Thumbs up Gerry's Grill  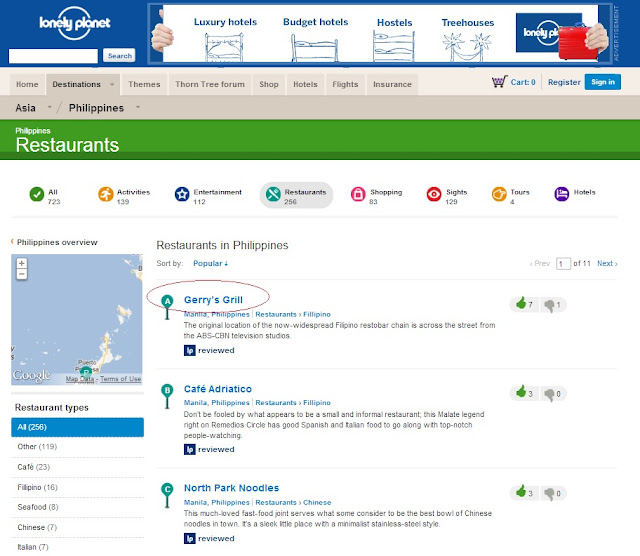pos(524,304)
